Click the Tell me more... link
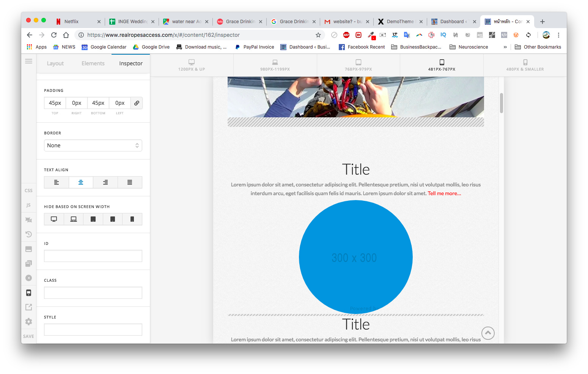Image resolution: width=588 pixels, height=374 pixels. [x=444, y=193]
